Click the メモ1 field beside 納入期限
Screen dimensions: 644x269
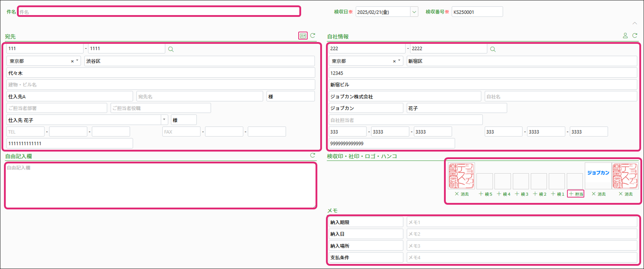[521, 222]
